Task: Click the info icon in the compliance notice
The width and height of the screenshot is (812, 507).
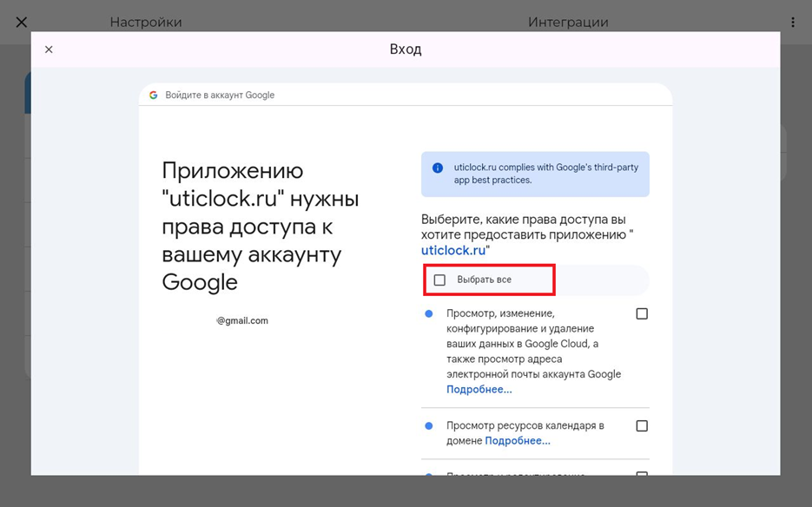Action: pos(438,168)
